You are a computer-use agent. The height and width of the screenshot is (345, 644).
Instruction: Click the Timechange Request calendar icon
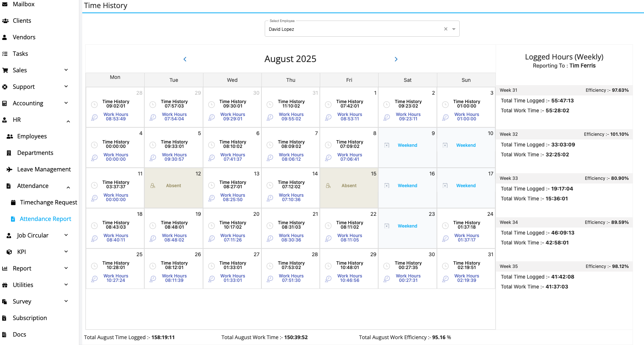13,203
